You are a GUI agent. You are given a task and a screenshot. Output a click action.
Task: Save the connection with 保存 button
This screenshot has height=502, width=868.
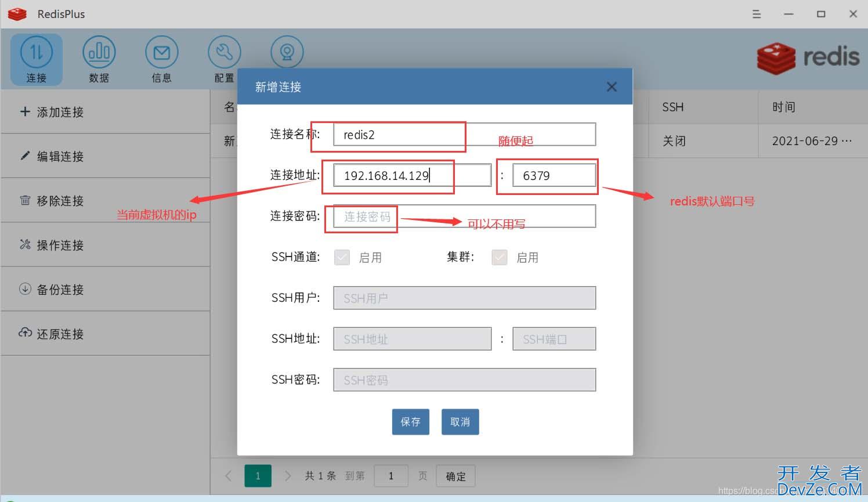411,422
